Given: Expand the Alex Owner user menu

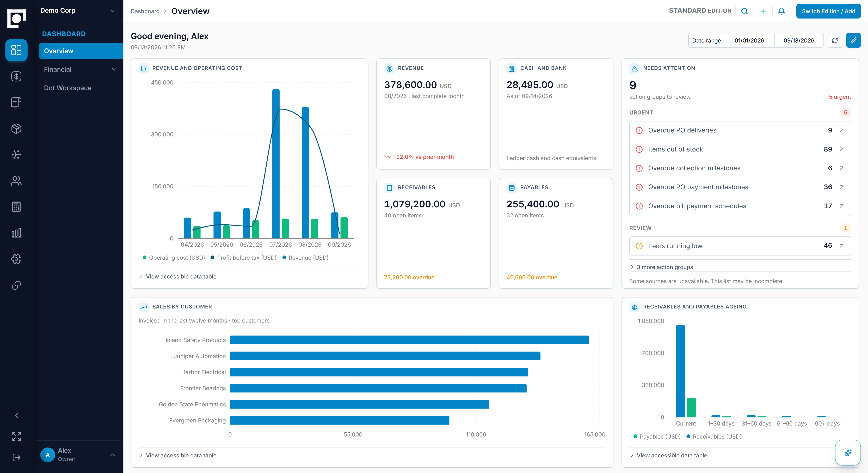Looking at the screenshot, I should pyautogui.click(x=78, y=454).
